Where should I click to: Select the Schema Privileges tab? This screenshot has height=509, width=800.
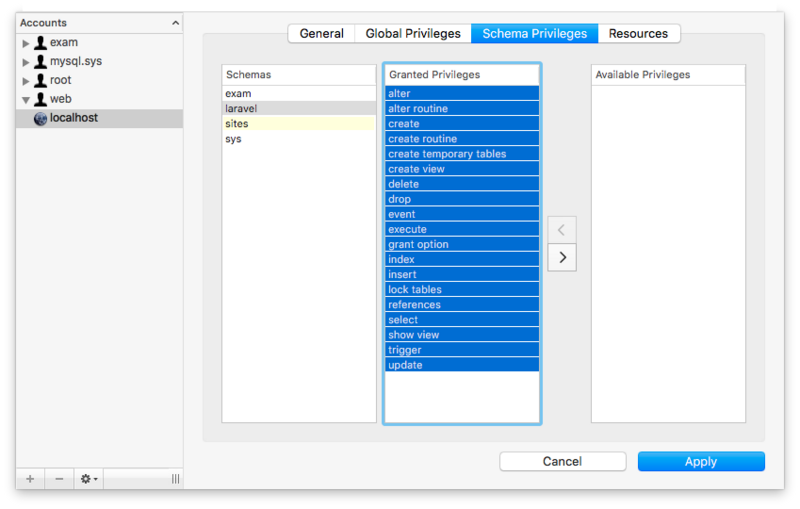(535, 34)
